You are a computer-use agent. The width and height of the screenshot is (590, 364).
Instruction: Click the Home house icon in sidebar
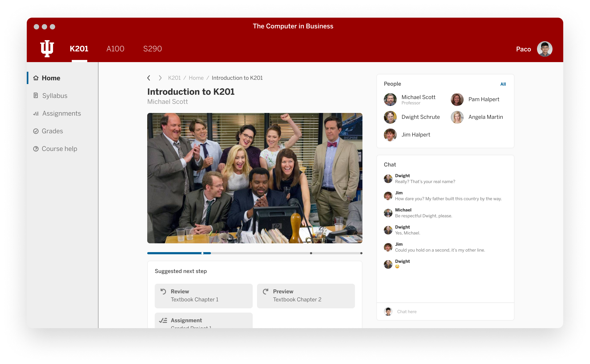[x=36, y=78]
